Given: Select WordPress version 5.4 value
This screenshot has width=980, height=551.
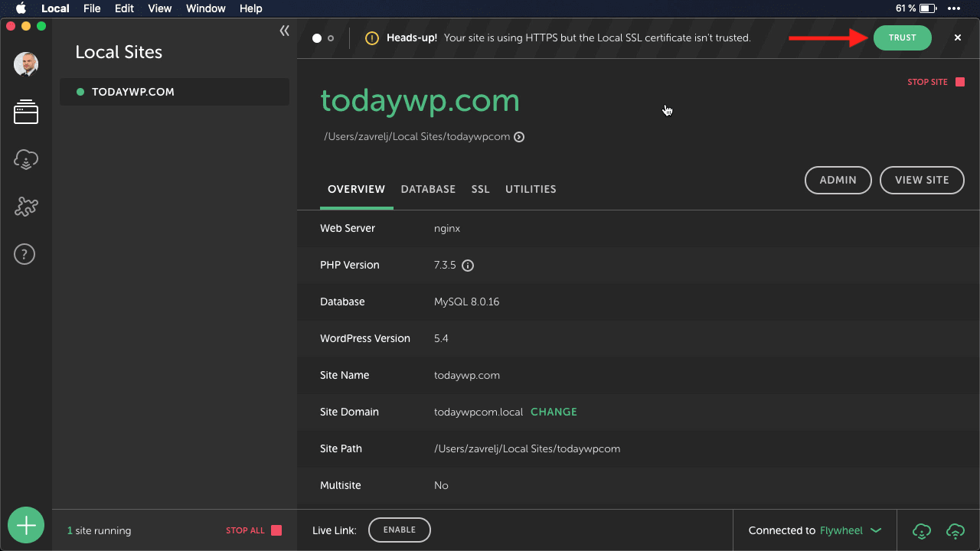Looking at the screenshot, I should click(441, 338).
